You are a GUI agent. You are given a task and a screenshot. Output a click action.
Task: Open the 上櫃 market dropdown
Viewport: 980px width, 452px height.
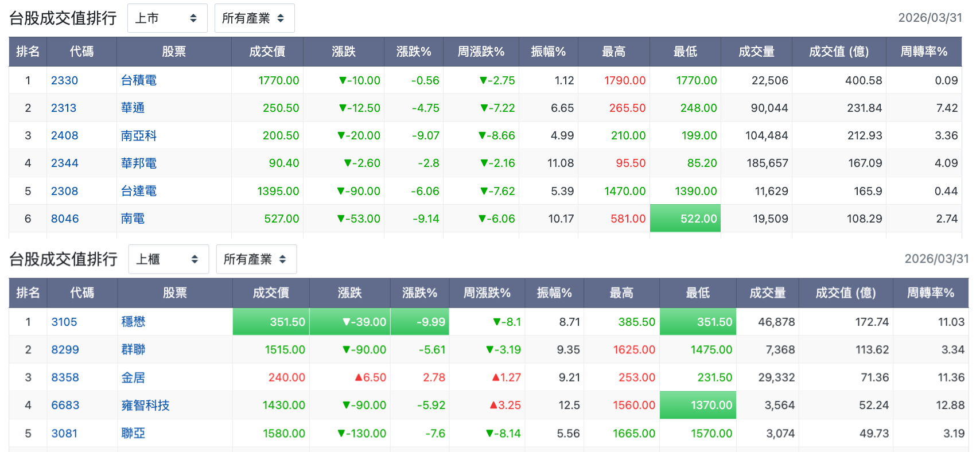pyautogui.click(x=168, y=259)
